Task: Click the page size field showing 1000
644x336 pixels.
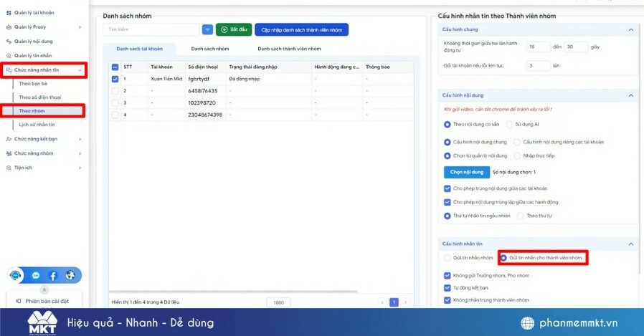Action: [278, 302]
